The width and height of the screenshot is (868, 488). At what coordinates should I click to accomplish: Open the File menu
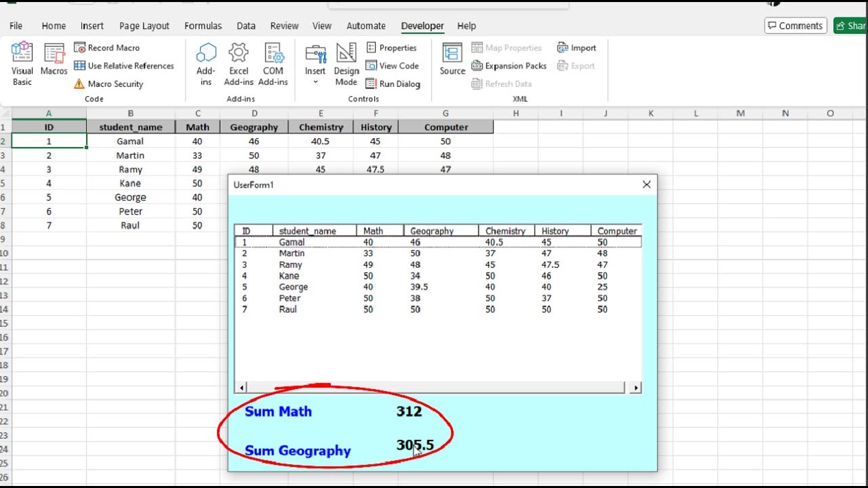point(16,26)
